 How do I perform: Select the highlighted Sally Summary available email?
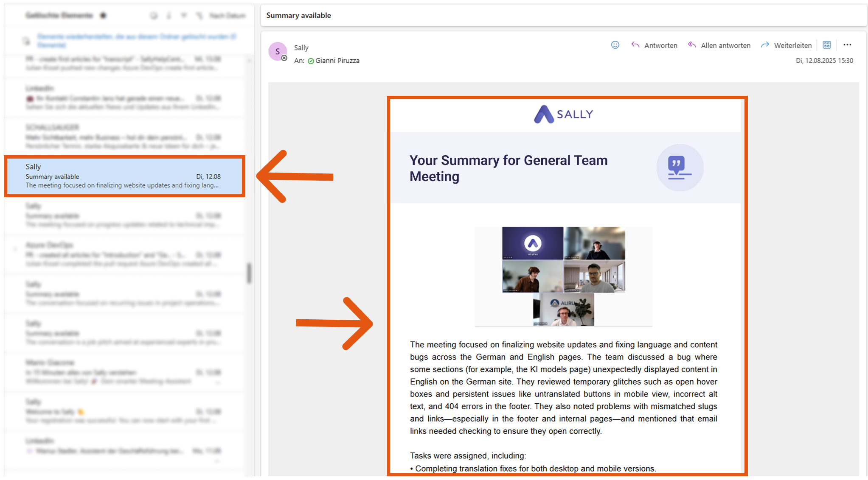point(125,176)
